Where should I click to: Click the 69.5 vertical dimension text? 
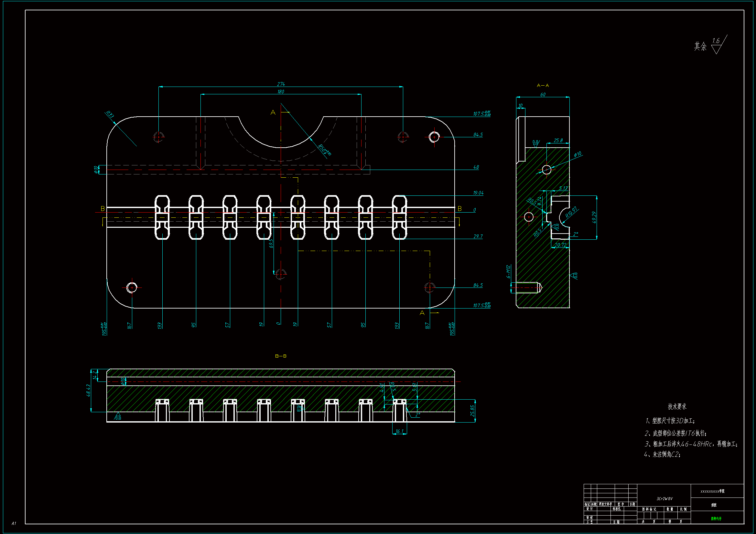[x=271, y=243]
